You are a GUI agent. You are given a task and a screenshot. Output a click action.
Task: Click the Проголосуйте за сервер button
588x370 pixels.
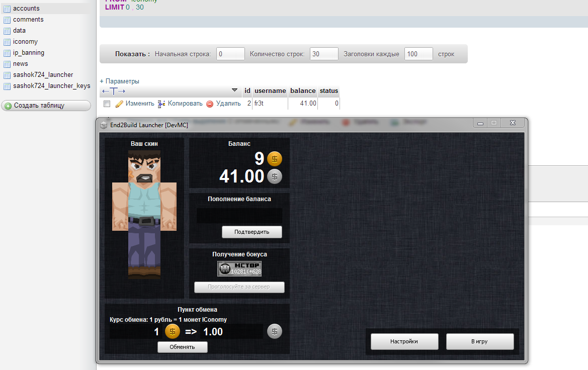[x=239, y=287]
